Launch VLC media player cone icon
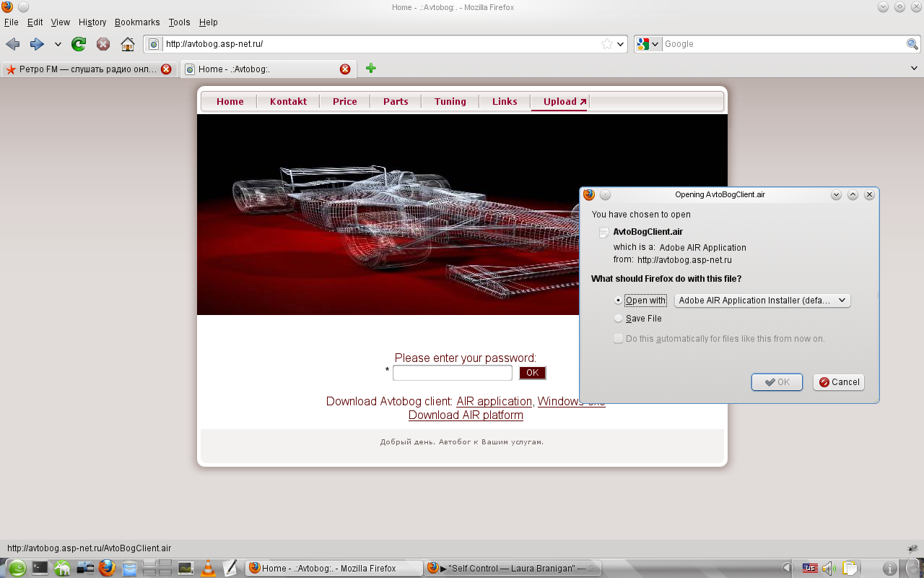The height and width of the screenshot is (578, 924). point(208,569)
